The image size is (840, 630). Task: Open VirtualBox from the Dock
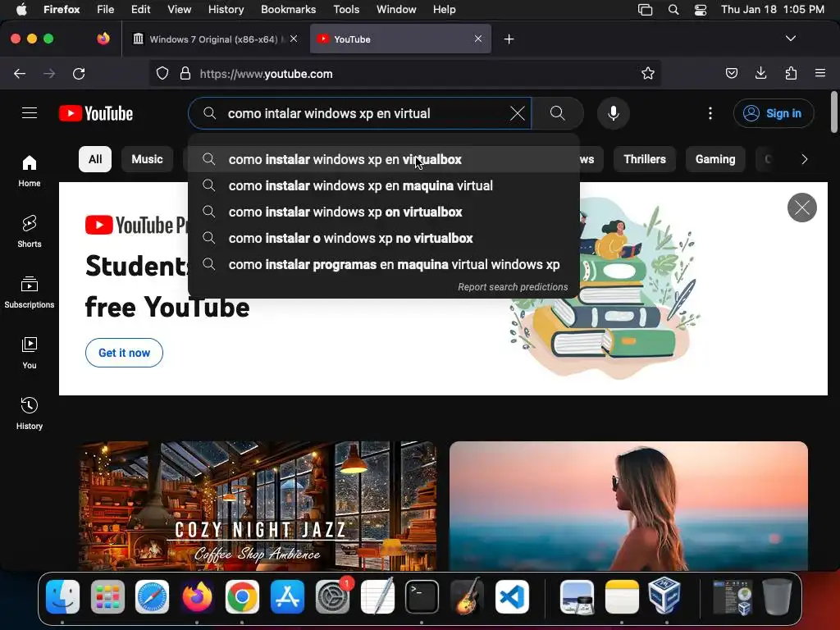point(664,596)
